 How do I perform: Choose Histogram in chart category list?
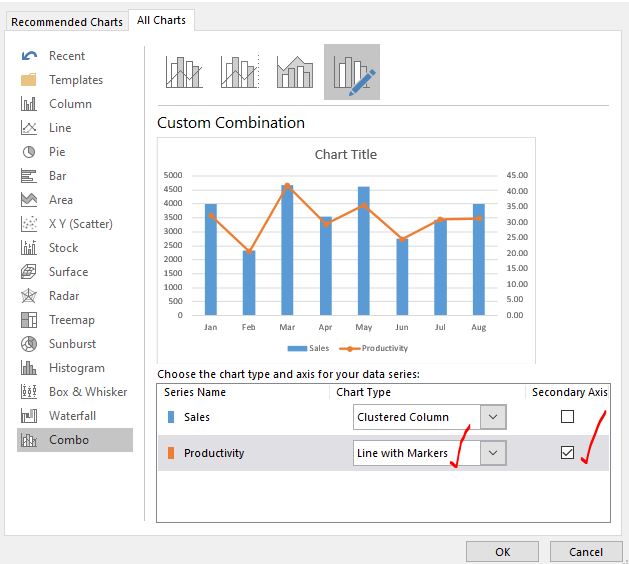(77, 368)
